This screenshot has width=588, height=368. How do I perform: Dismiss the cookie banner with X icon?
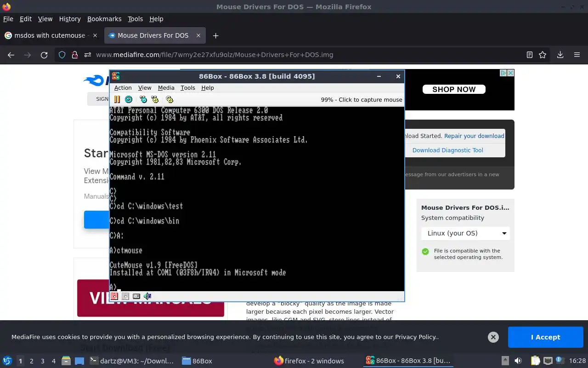coord(493,337)
